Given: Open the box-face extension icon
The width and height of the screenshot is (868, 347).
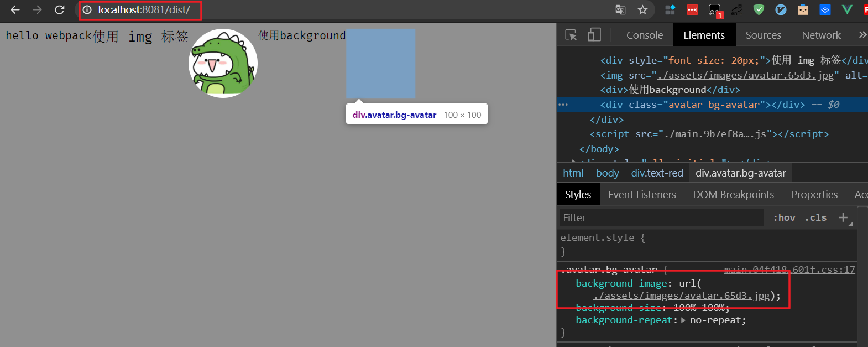Looking at the screenshot, I should pyautogui.click(x=803, y=10).
